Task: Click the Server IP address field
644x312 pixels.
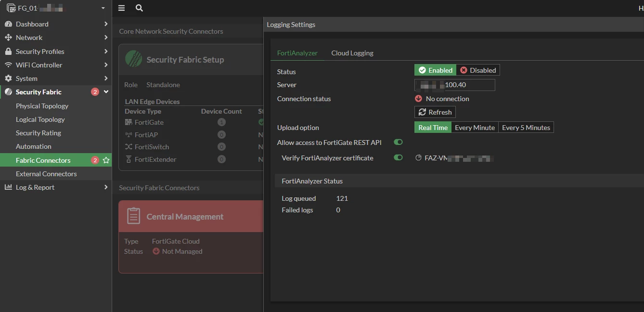Action: pos(455,85)
